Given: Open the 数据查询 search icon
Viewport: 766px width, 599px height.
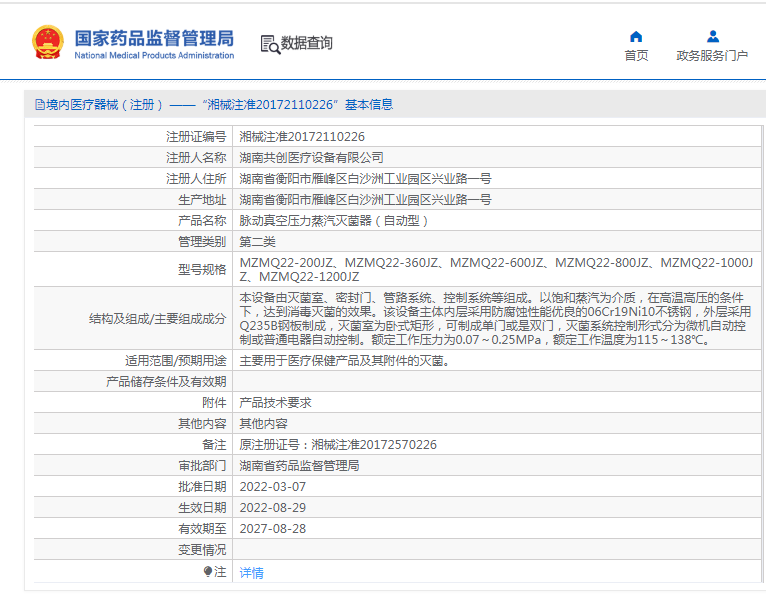Looking at the screenshot, I should 270,44.
